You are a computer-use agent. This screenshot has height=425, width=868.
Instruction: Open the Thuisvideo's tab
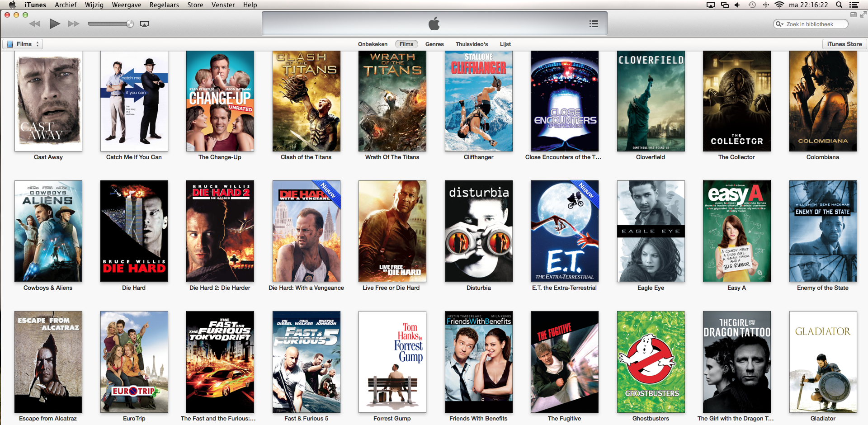(x=472, y=44)
